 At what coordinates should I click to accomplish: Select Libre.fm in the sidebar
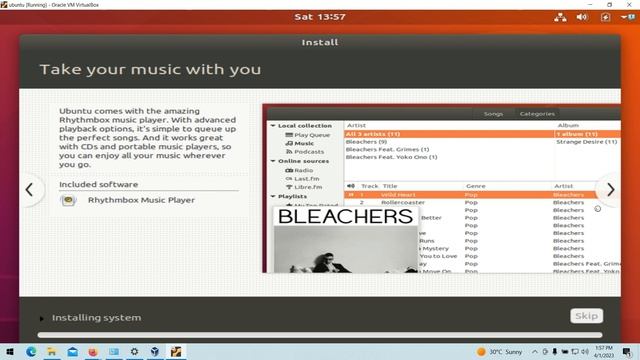(304, 187)
